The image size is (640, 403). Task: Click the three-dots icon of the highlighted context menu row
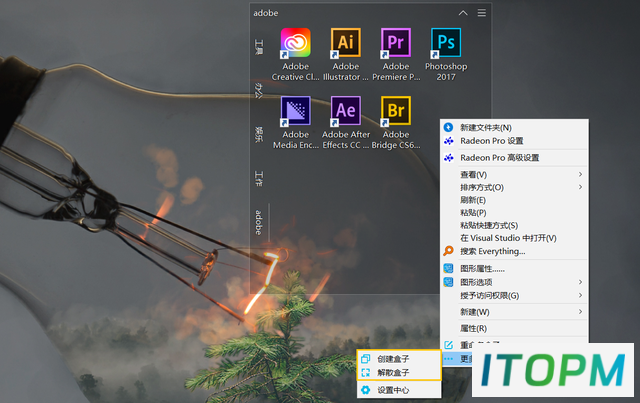click(x=448, y=359)
